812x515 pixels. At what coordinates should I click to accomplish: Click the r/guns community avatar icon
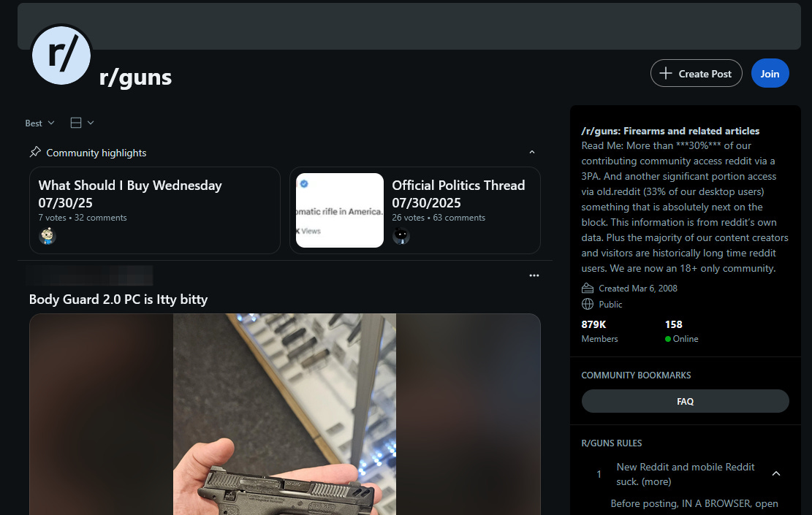[x=61, y=55]
